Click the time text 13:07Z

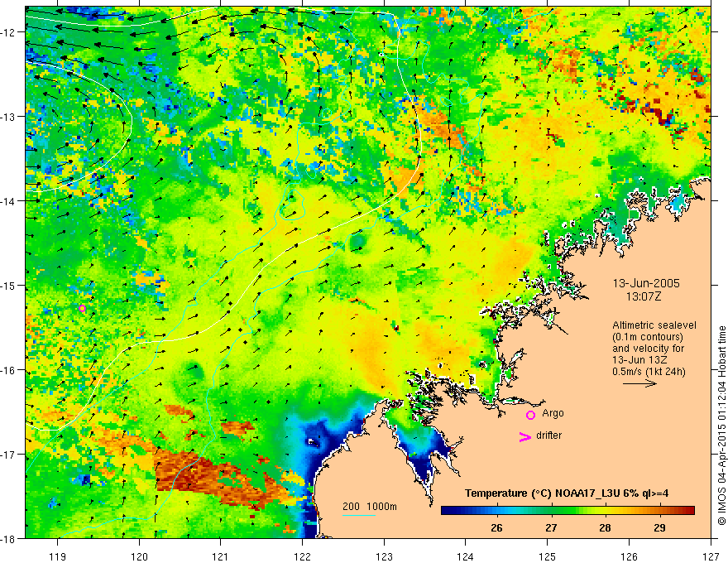coord(643,296)
